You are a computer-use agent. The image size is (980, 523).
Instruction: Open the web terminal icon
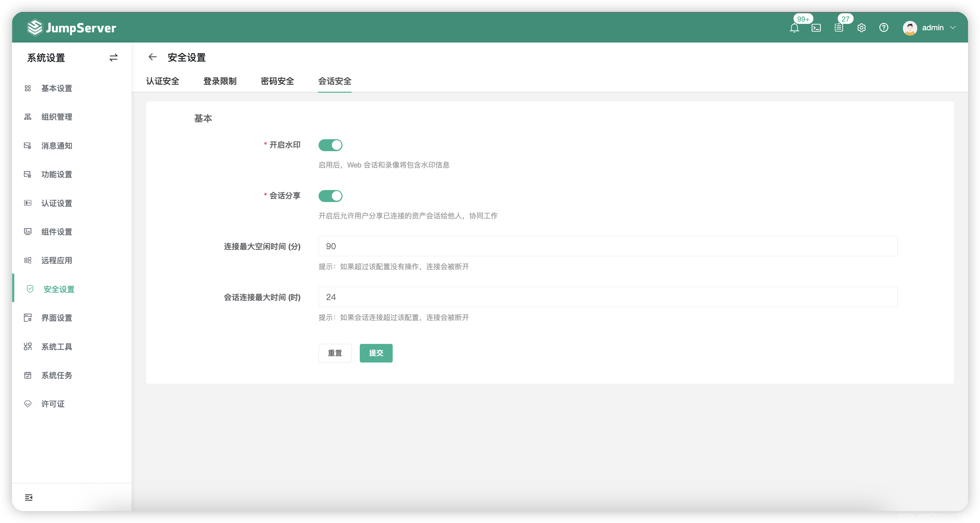[816, 28]
